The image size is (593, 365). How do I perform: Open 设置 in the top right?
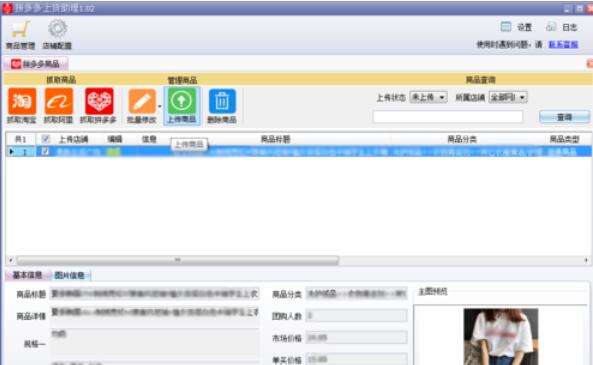coord(516,27)
